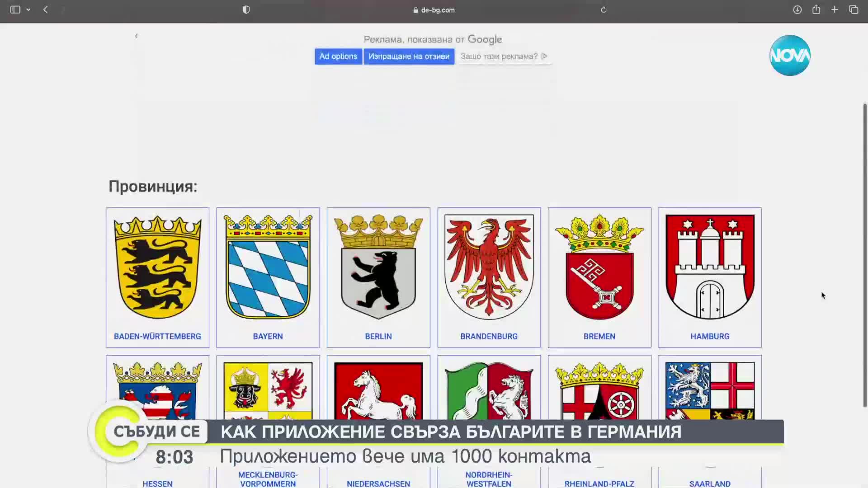Open the SAARLAND link
Screen dimensions: 868x488
click(x=710, y=483)
